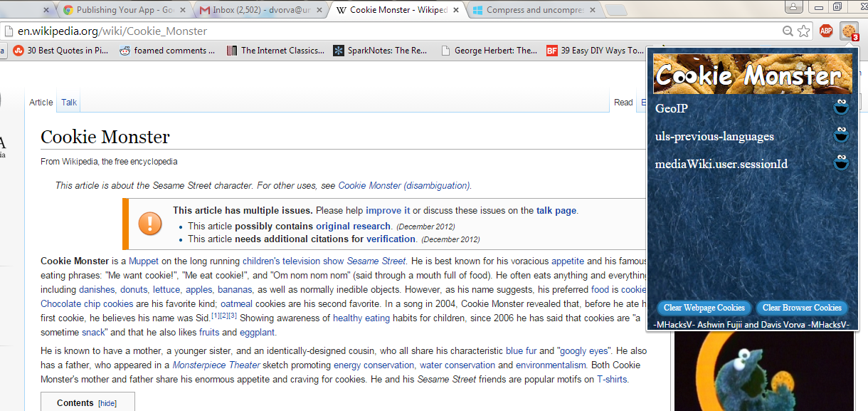Follow the appetite link
This screenshot has width=868, height=411.
coord(568,261)
